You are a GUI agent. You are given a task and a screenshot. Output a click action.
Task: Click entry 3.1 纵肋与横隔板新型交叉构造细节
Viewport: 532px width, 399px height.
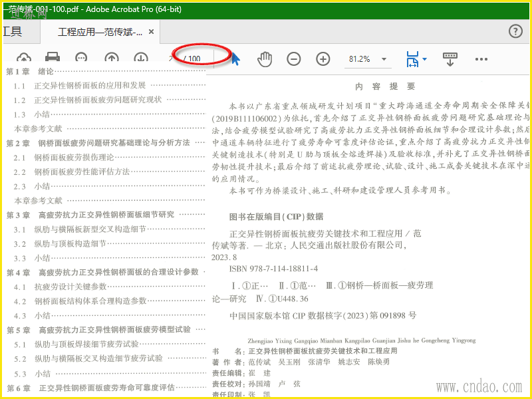pyautogui.click(x=109, y=229)
